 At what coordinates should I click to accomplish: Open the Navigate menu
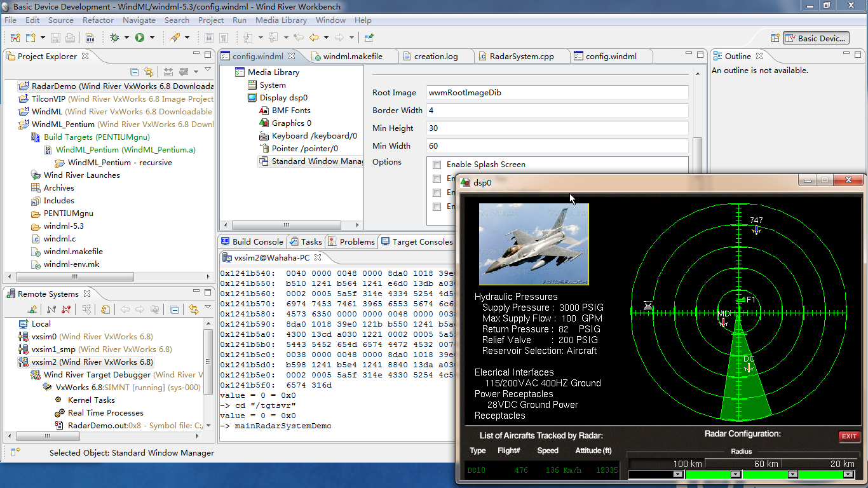(139, 20)
